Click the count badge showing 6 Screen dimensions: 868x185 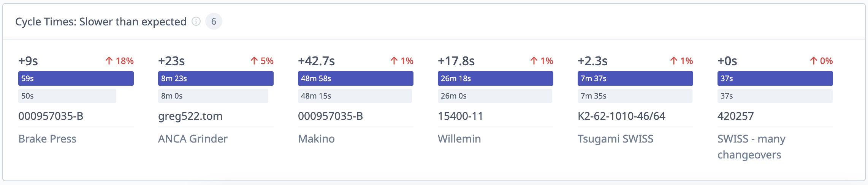(214, 22)
